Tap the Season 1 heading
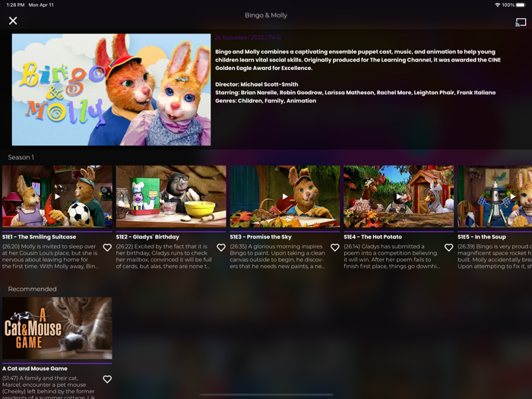The height and width of the screenshot is (399, 532). click(21, 157)
